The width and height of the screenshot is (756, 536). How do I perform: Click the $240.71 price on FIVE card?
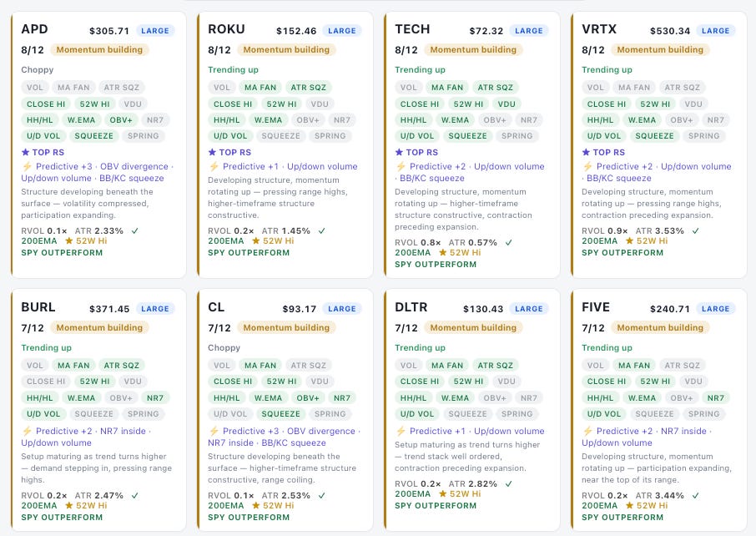click(x=670, y=309)
